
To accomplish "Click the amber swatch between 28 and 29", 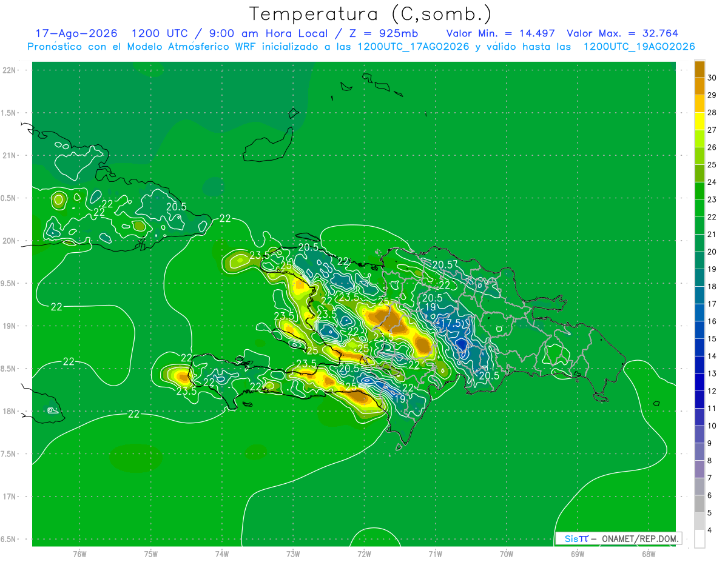I will pos(699,104).
